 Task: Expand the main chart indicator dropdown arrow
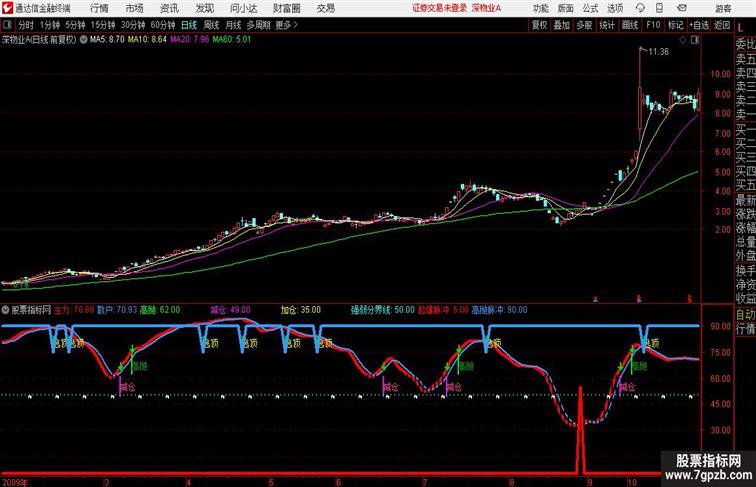[x=83, y=40]
